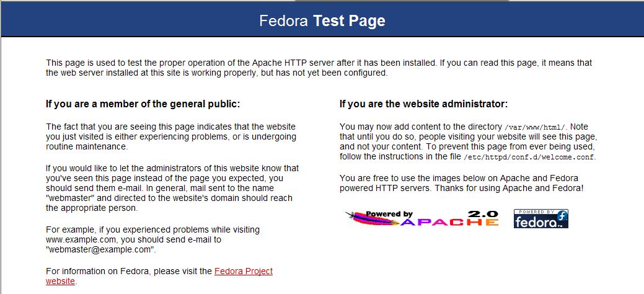Click the paragraph mentioning routine maintenance

(171, 136)
